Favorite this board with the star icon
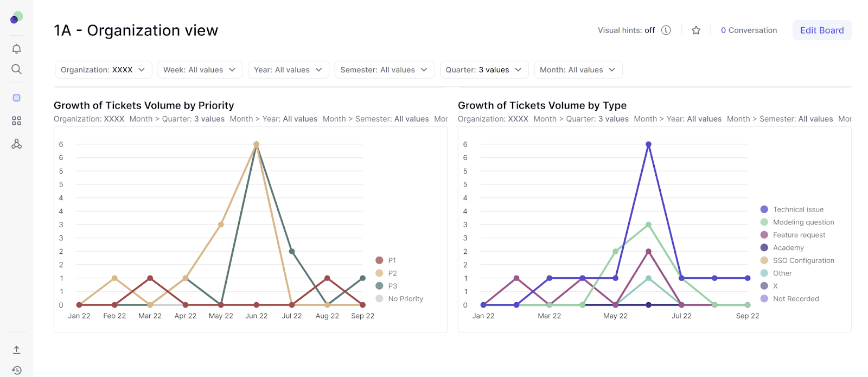Viewport: 868px width, 377px height. (x=696, y=30)
